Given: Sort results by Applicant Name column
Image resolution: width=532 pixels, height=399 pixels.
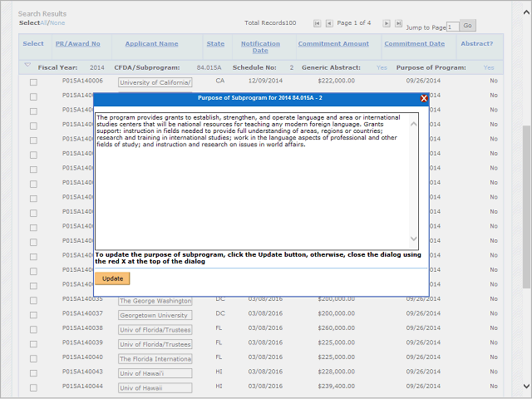Looking at the screenshot, I should [x=151, y=43].
